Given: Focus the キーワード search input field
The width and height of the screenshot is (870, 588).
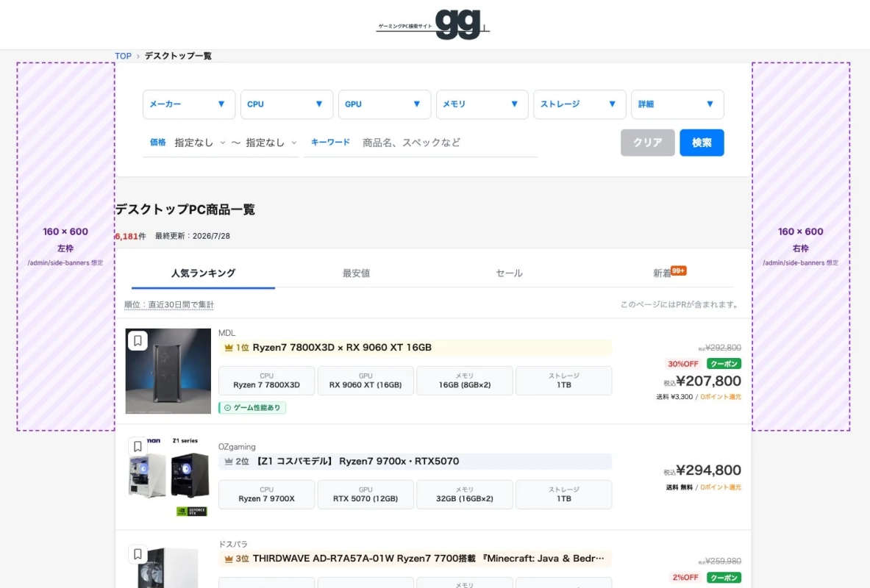Looking at the screenshot, I should (449, 143).
